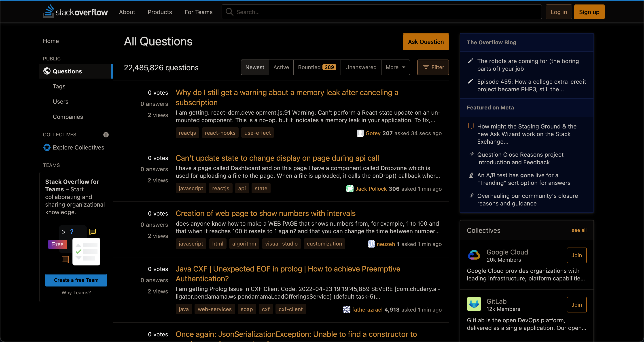644x342 pixels.
Task: Click the info icon beside COLLECTIVES
Action: click(x=106, y=135)
